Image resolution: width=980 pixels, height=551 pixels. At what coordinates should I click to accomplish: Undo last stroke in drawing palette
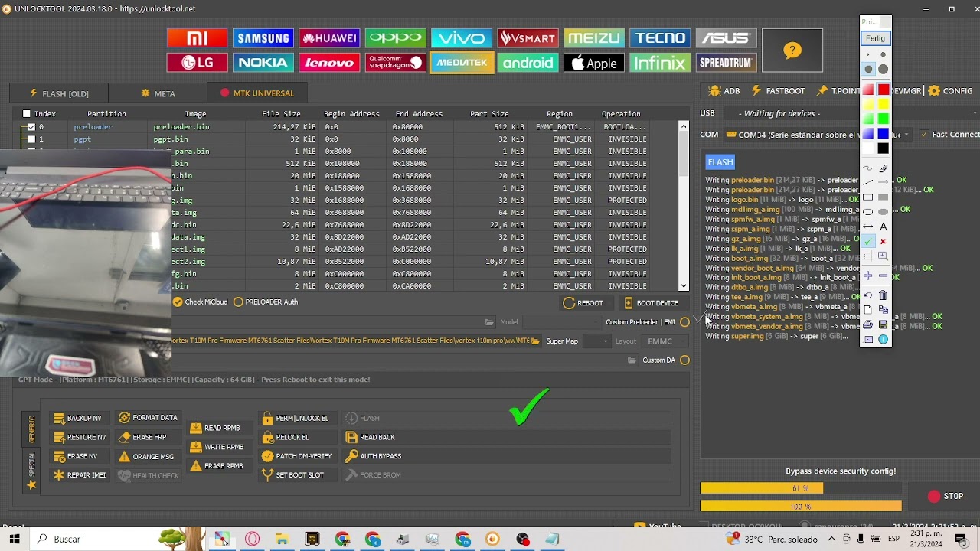point(867,295)
